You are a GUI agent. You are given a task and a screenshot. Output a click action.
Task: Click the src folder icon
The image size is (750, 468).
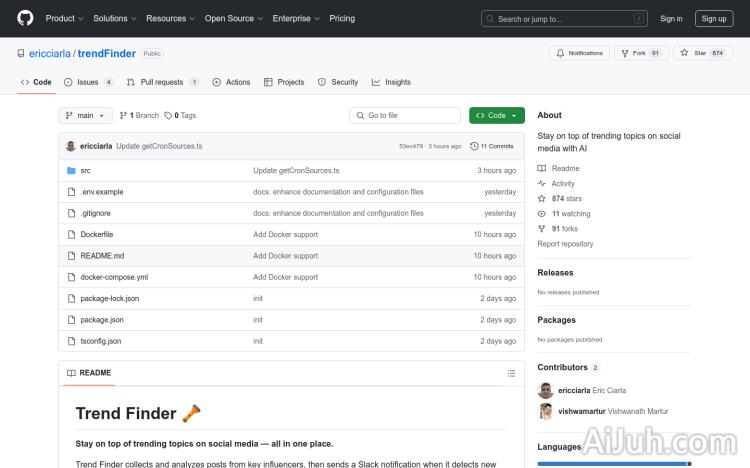point(71,171)
